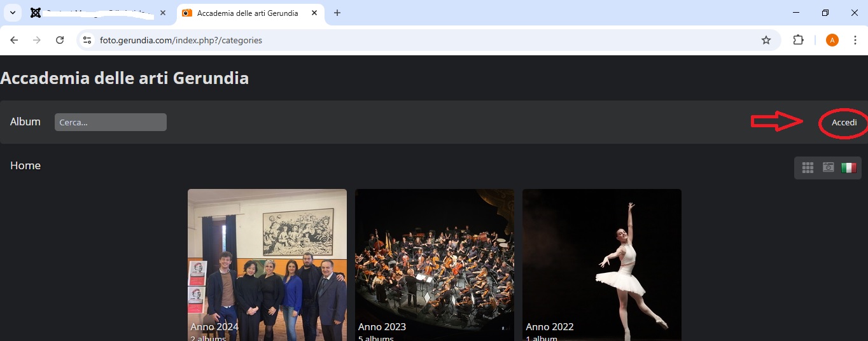Click the Cerca search field
Image resolution: width=868 pixels, height=341 pixels.
tap(110, 122)
